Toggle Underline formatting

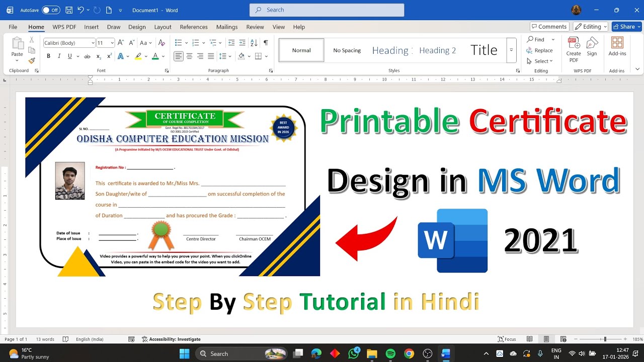tap(69, 56)
